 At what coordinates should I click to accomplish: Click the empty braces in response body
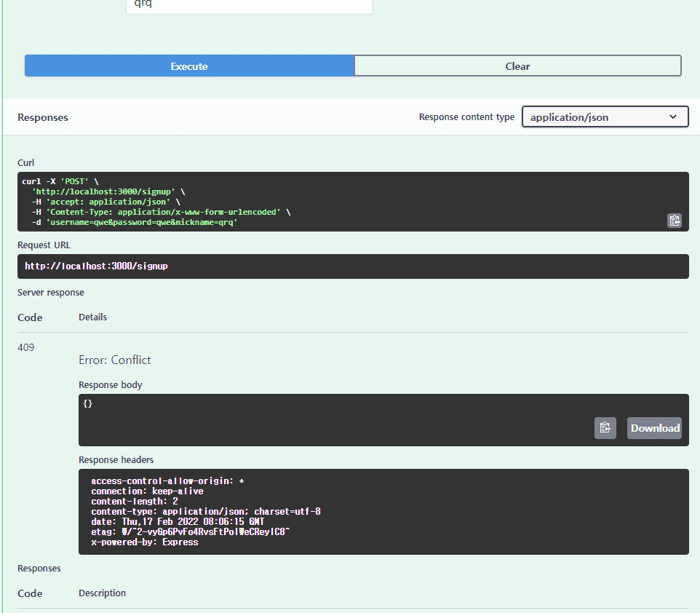coord(88,403)
